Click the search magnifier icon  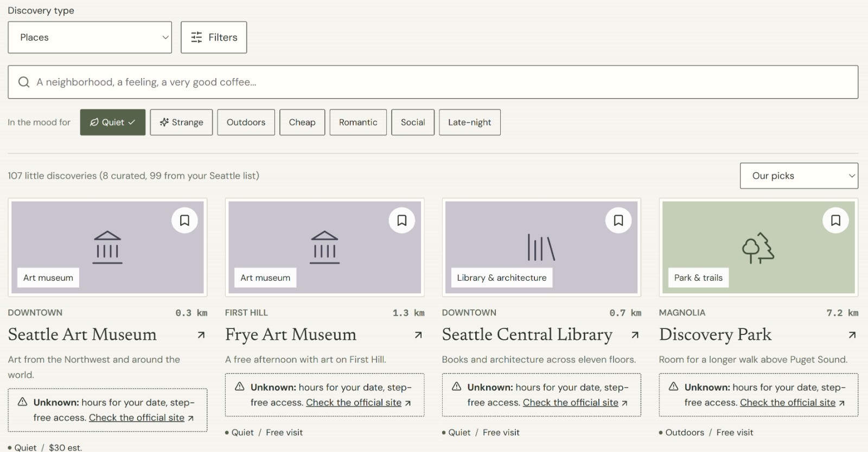(24, 82)
